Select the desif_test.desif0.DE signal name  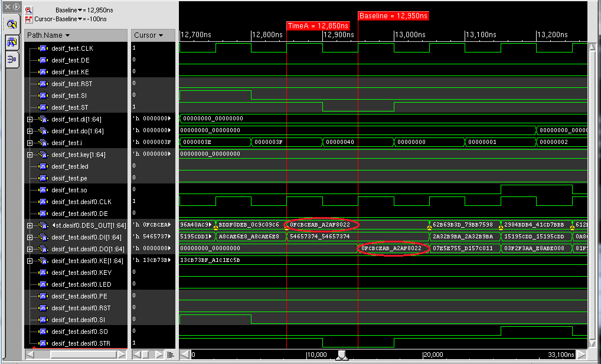click(x=79, y=214)
